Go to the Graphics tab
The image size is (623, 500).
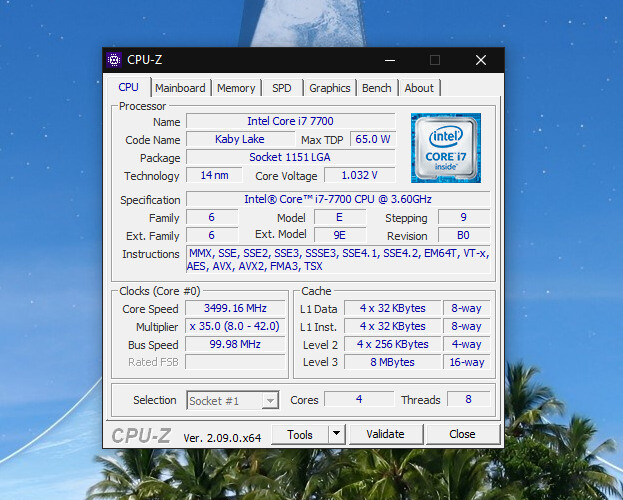330,88
